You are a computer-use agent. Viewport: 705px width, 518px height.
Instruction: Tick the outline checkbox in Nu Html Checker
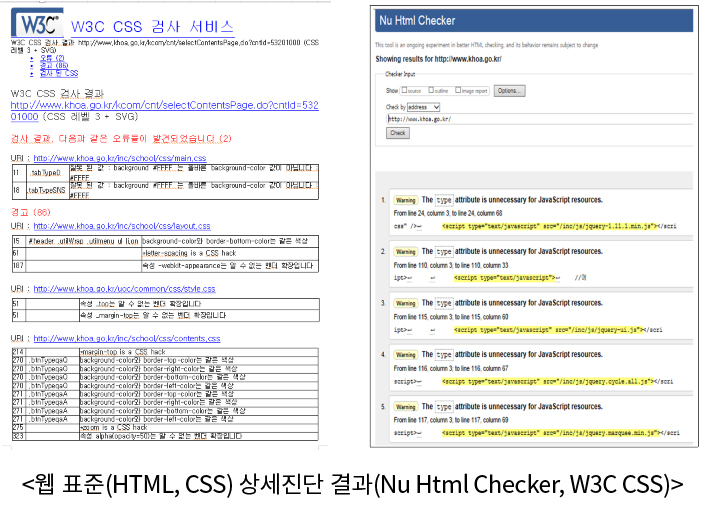(x=431, y=90)
